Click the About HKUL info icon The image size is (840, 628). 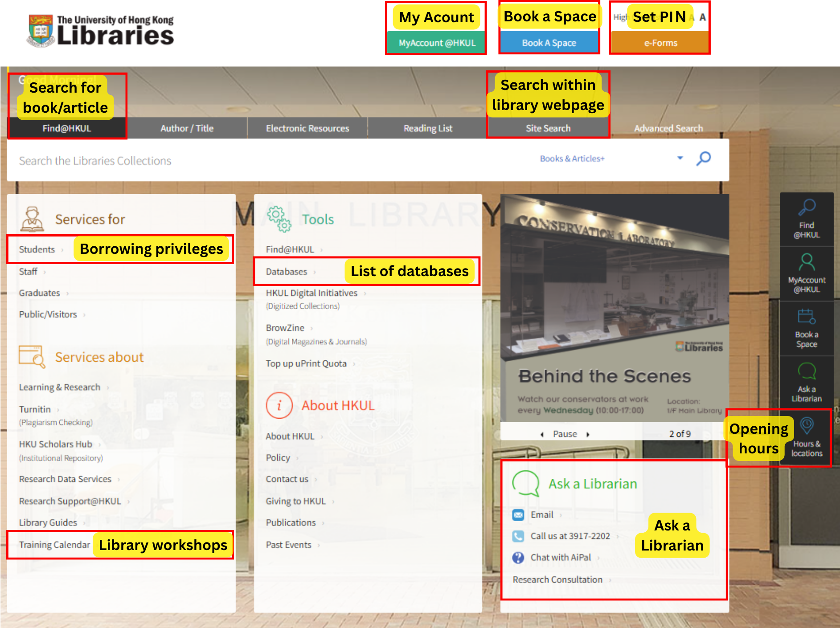click(279, 405)
